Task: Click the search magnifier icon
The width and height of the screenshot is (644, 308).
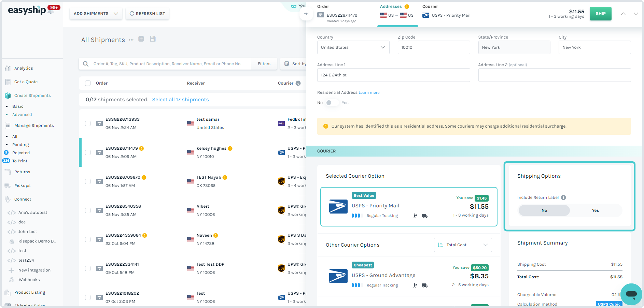Action: 86,64
